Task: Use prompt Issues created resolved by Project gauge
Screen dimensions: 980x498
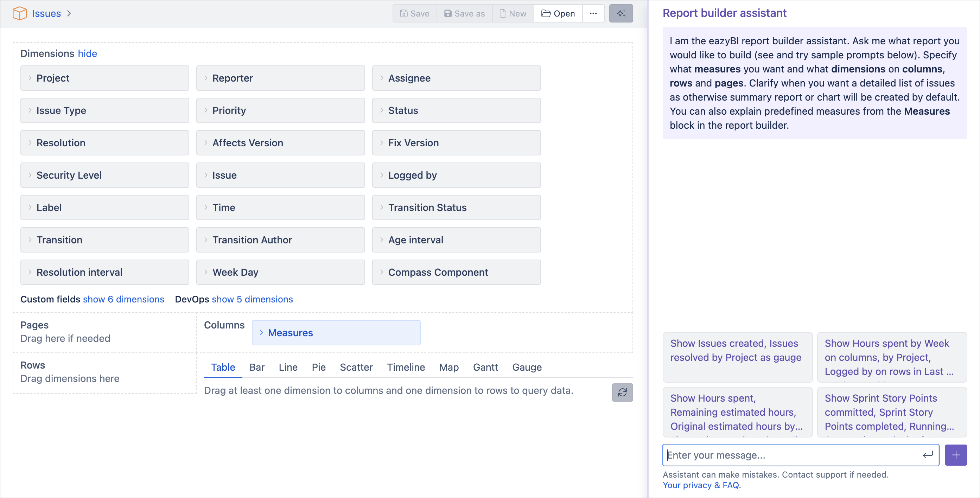Action: click(x=737, y=357)
